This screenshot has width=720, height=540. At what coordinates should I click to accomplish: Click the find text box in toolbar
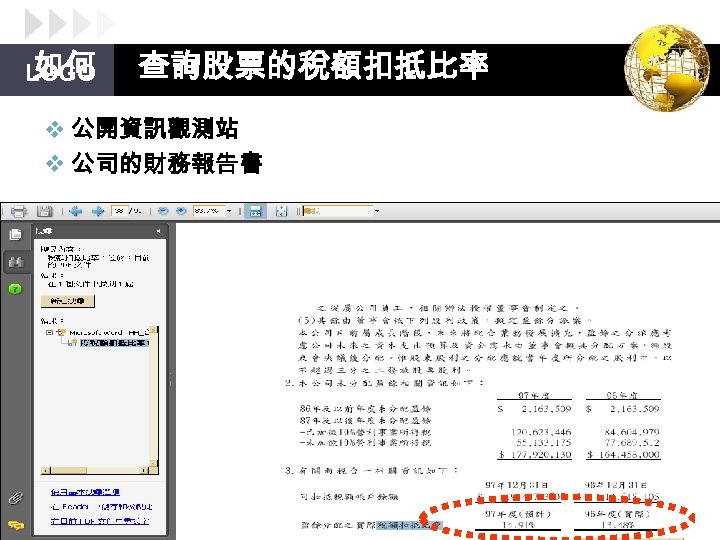338,211
